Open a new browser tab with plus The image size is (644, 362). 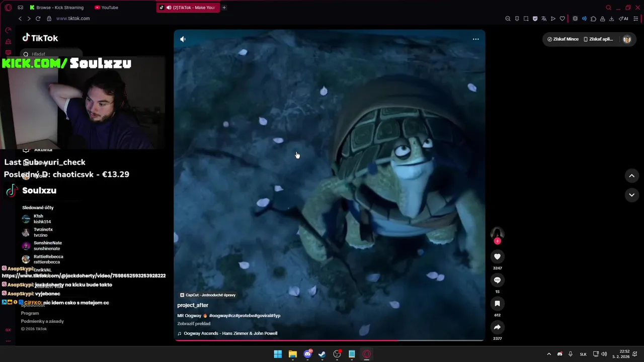click(224, 8)
